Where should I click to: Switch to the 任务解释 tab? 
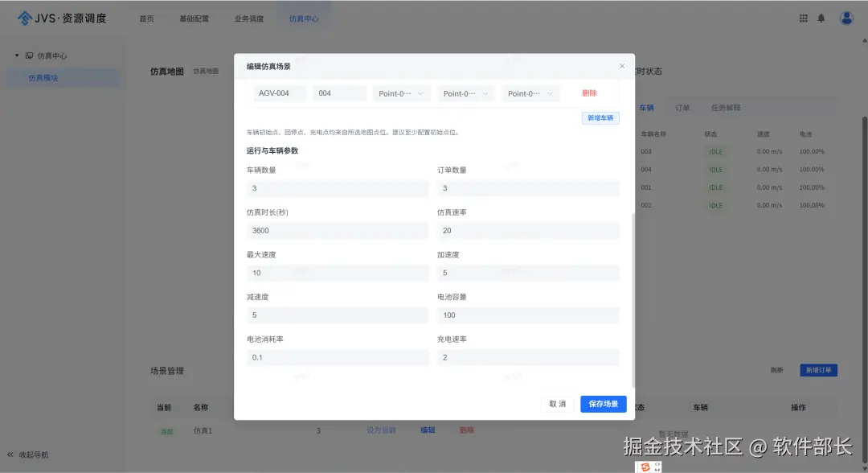click(x=727, y=107)
